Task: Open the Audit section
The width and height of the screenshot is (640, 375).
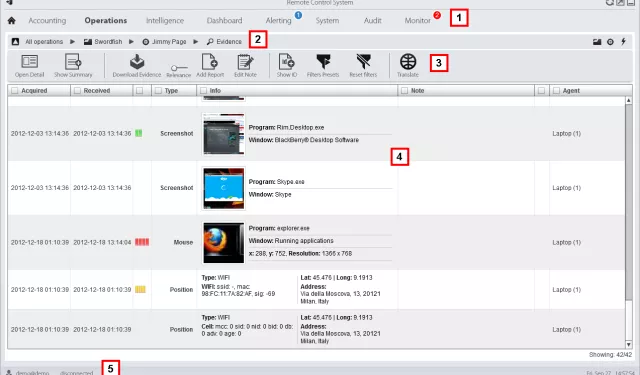Action: (373, 20)
